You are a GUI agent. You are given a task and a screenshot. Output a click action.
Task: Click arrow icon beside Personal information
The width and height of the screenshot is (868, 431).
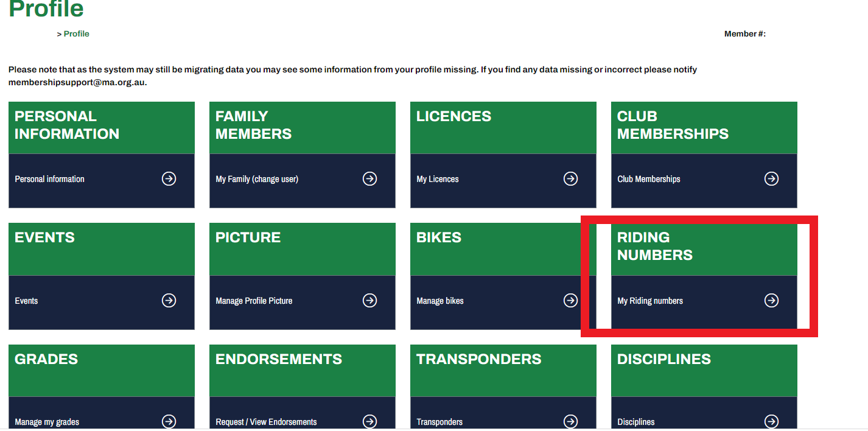(169, 179)
